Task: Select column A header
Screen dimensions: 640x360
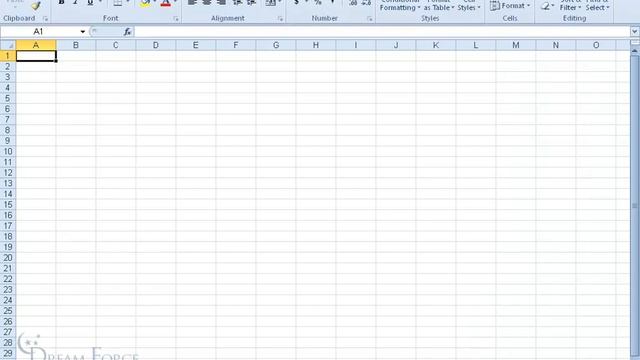Action: click(36, 45)
